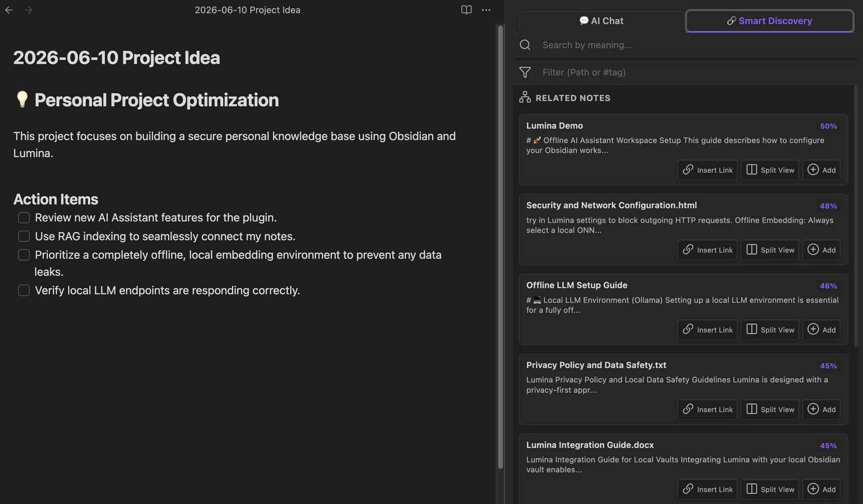Click the Action Items heading
This screenshot has width=863, height=504.
click(56, 199)
